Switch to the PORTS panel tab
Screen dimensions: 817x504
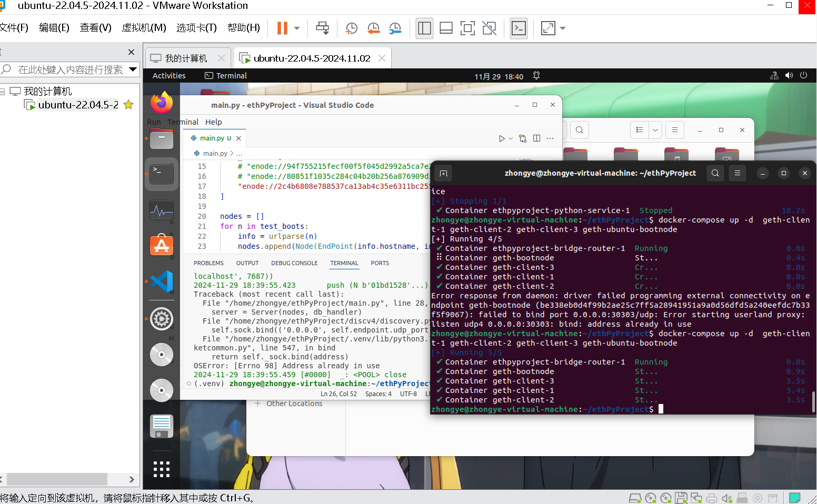[380, 263]
